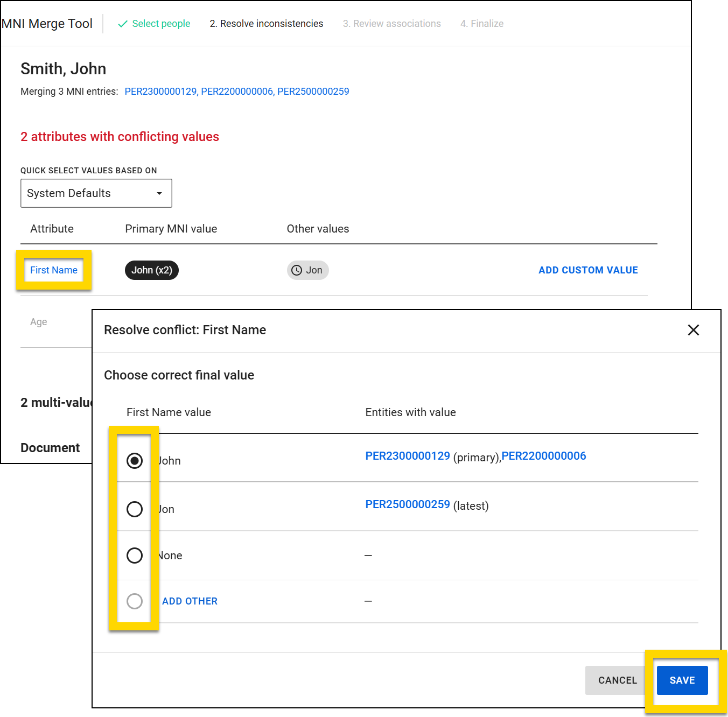Click the John (x2) primary value chip
728x717 pixels.
pos(151,270)
